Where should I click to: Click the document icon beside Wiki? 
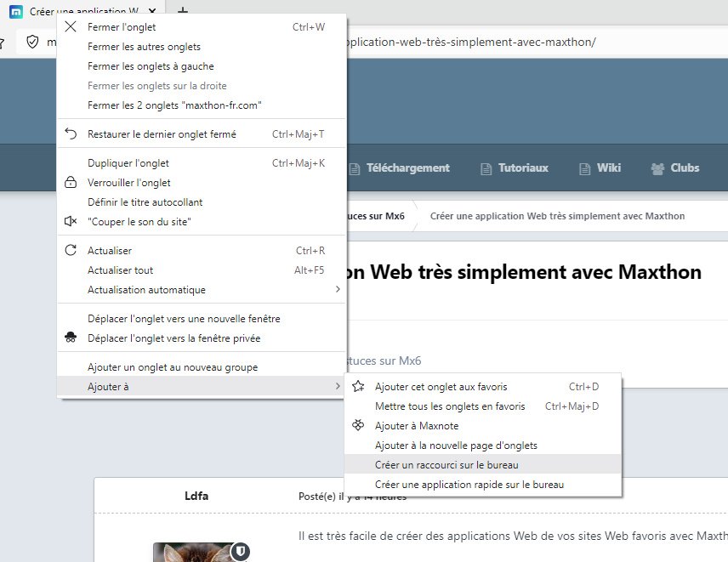coord(584,169)
